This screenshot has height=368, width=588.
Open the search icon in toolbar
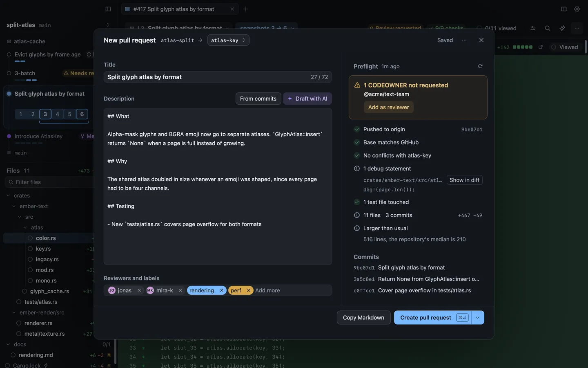[548, 28]
